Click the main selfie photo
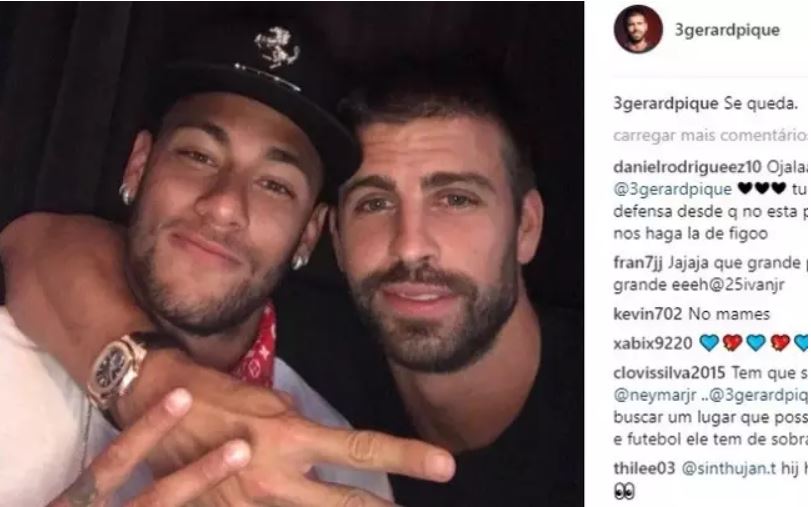Image resolution: width=811 pixels, height=507 pixels. tap(292, 254)
